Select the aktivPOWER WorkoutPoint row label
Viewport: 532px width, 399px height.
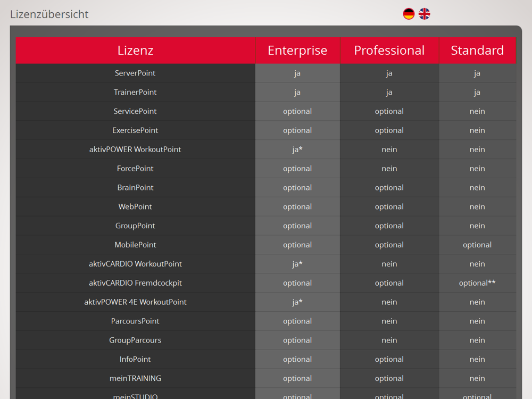click(x=135, y=149)
